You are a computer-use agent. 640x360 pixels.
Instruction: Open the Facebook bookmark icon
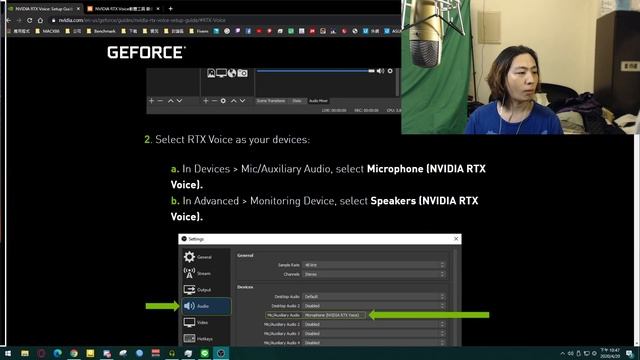[248, 31]
